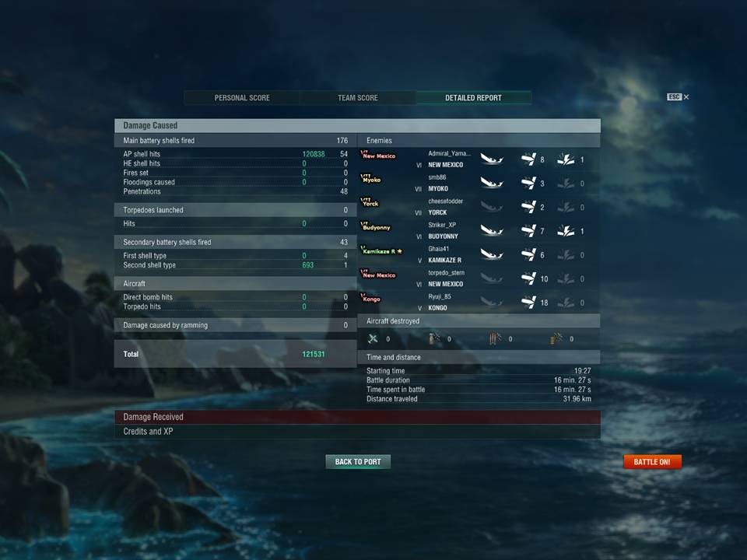Screen dimensions: 747x560
Task: Expand the Credits and XP section
Action: [x=357, y=432]
